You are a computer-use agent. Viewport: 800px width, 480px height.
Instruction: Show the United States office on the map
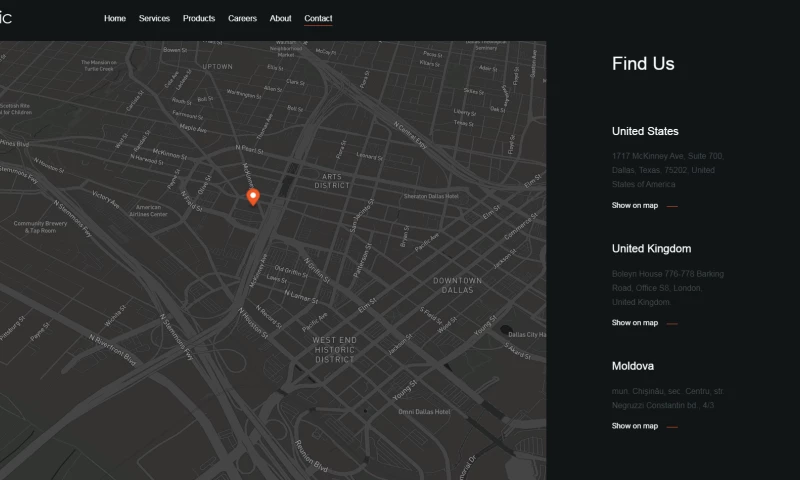coord(635,205)
